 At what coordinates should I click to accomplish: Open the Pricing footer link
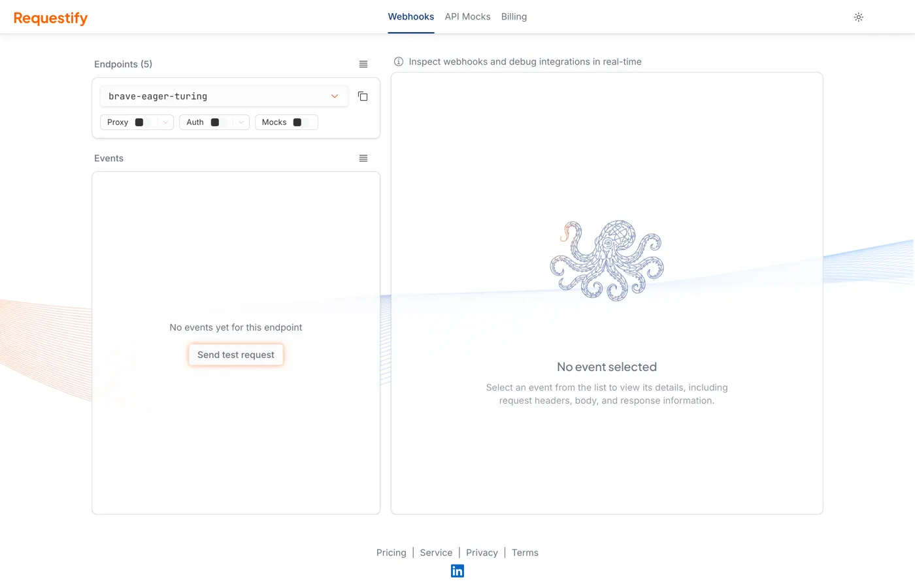coord(391,553)
